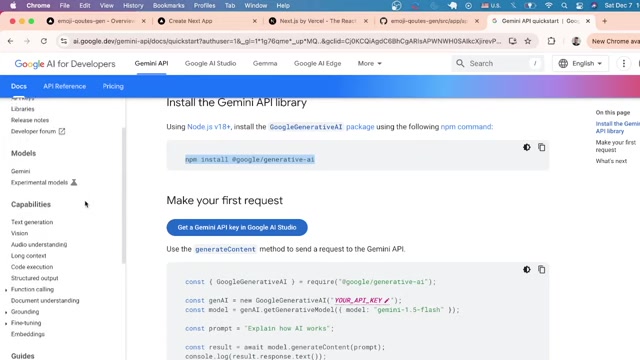Focus the Search docs input field
The width and height of the screenshot is (640, 360).
(x=498, y=63)
